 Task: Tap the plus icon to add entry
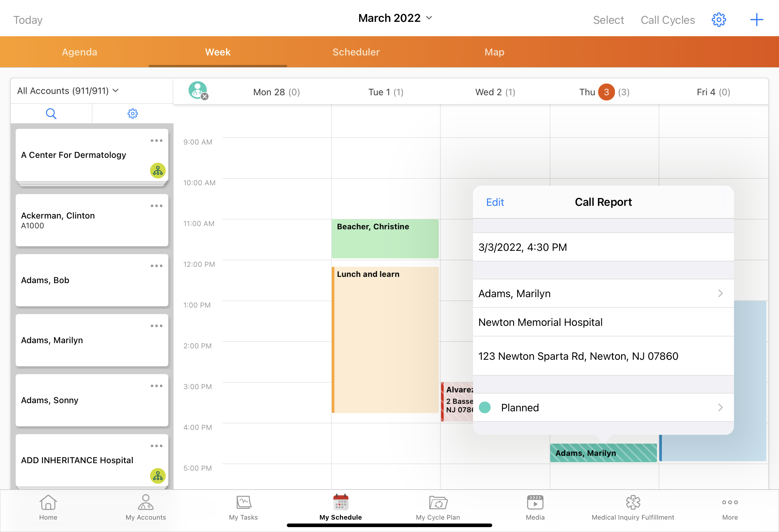(756, 20)
